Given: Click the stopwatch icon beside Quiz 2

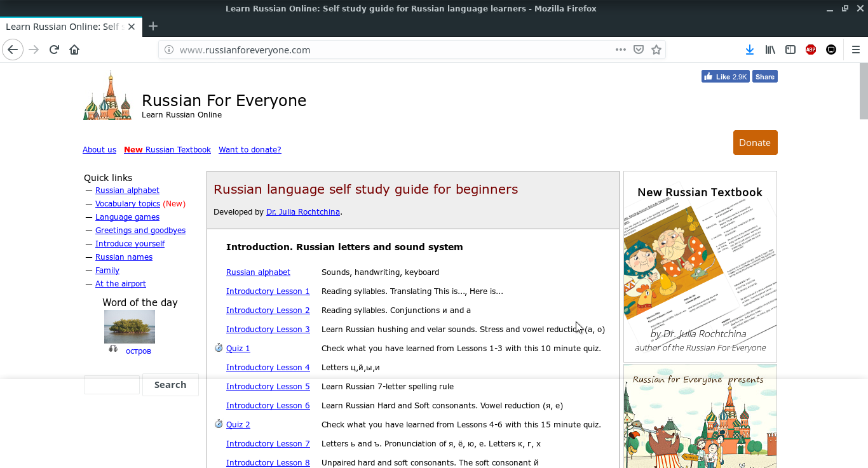Looking at the screenshot, I should tap(219, 424).
